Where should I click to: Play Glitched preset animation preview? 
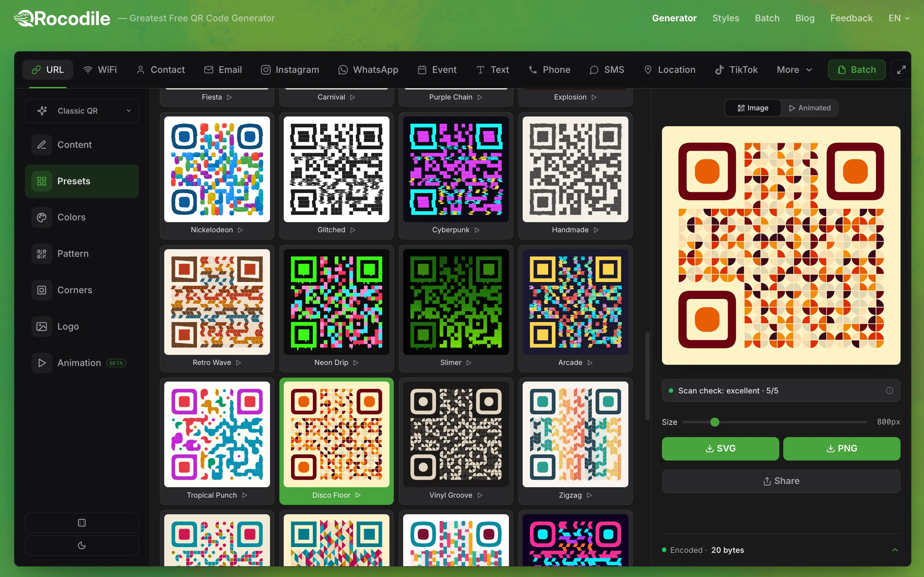pyautogui.click(x=353, y=230)
